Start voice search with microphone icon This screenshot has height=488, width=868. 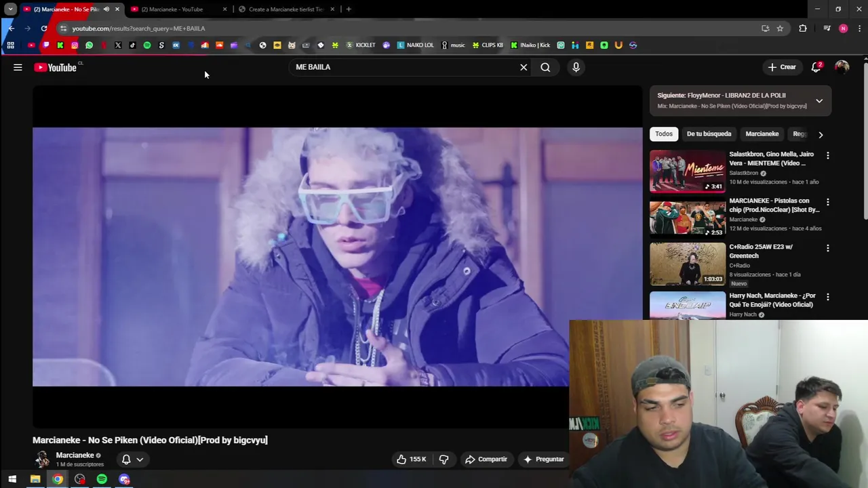point(576,67)
